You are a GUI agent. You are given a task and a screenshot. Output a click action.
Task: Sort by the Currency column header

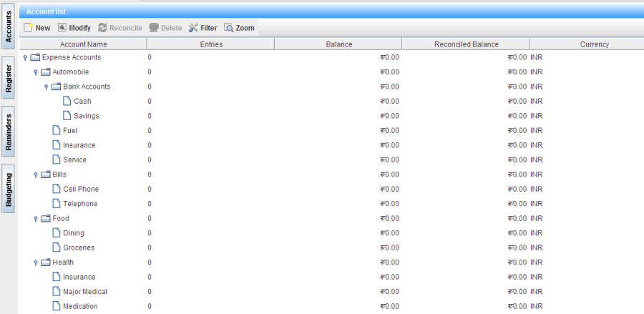pos(587,44)
